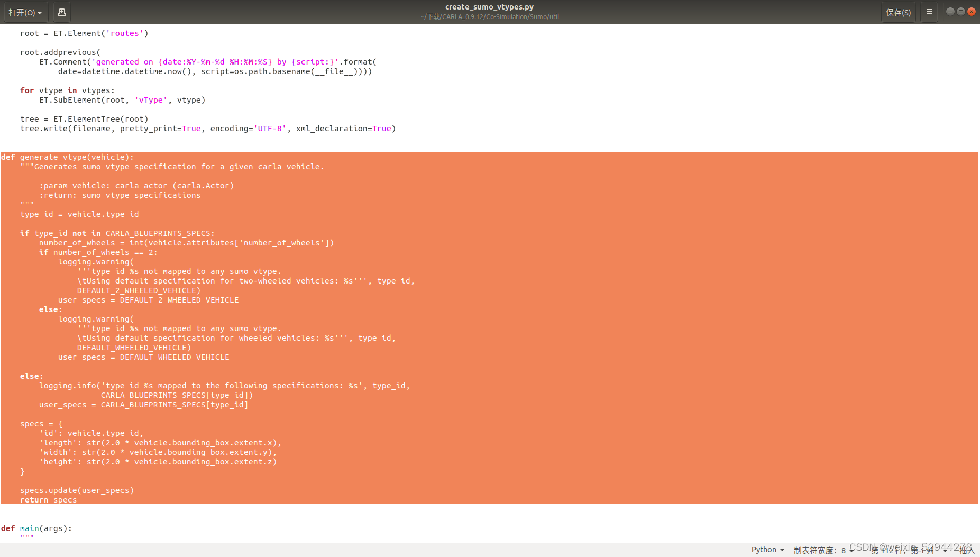Maximize the gedit window
Viewport: 980px width, 557px height.
961,11
